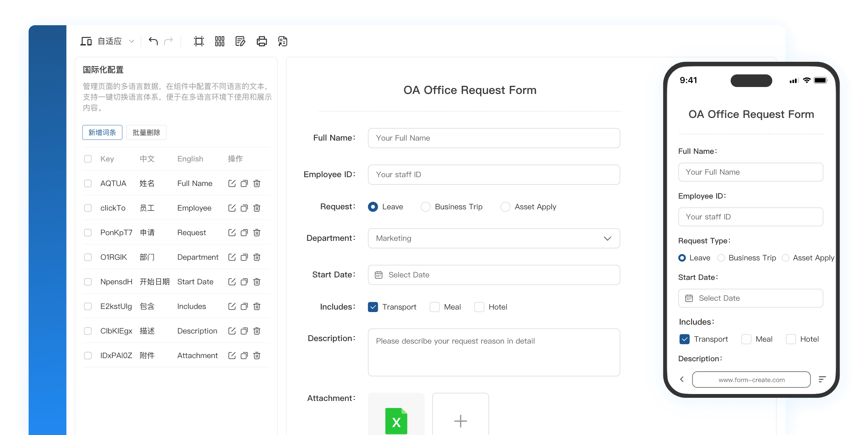Click the Attachment English cell

[197, 355]
